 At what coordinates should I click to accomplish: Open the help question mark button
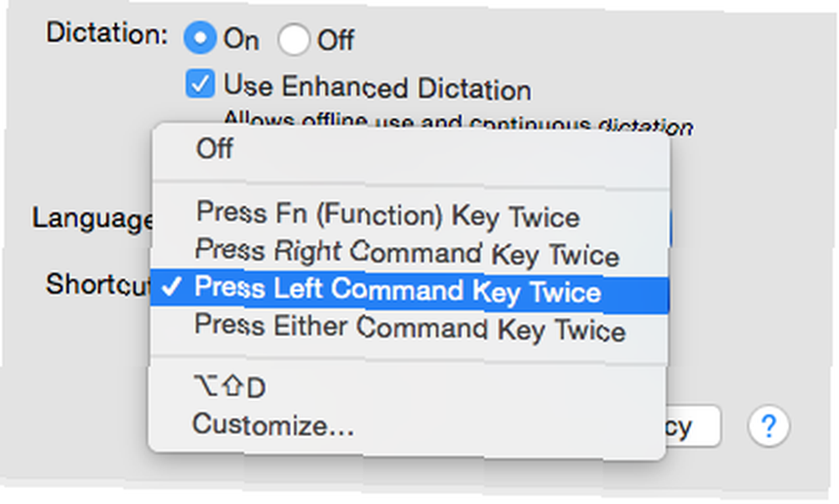769,426
